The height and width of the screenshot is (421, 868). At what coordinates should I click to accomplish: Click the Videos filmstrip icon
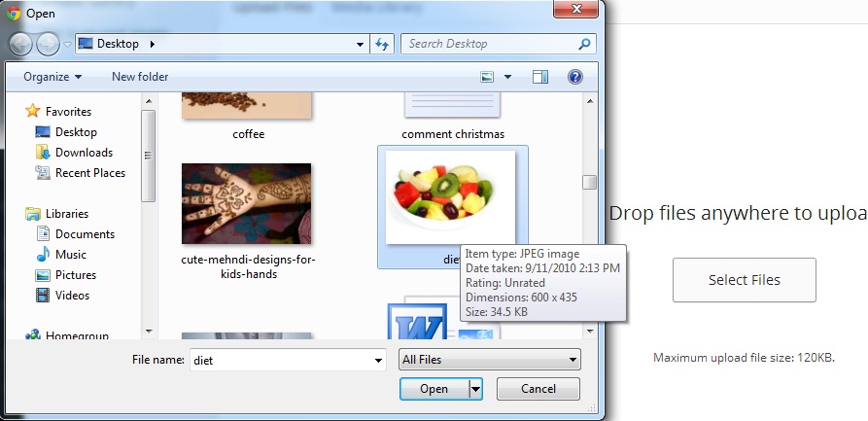[43, 296]
